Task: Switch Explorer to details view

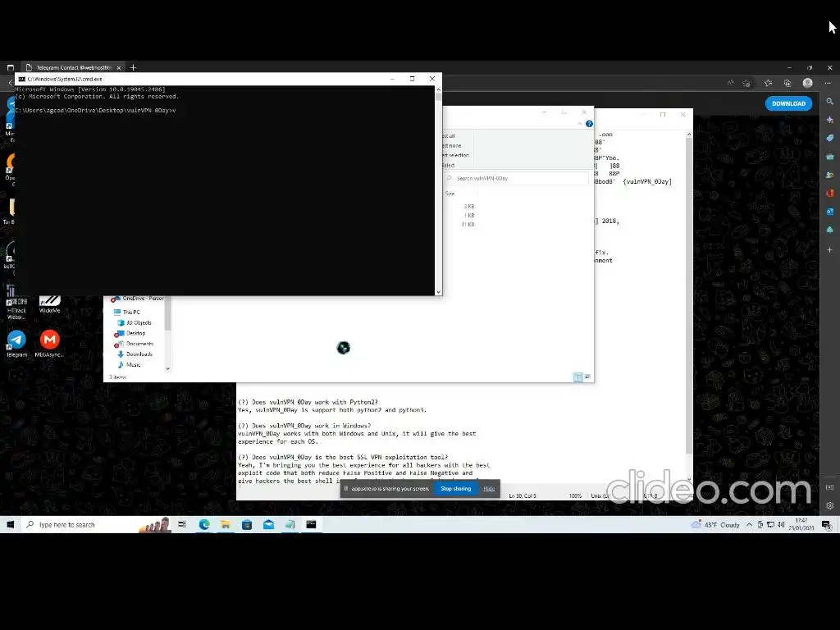Action: pos(577,377)
